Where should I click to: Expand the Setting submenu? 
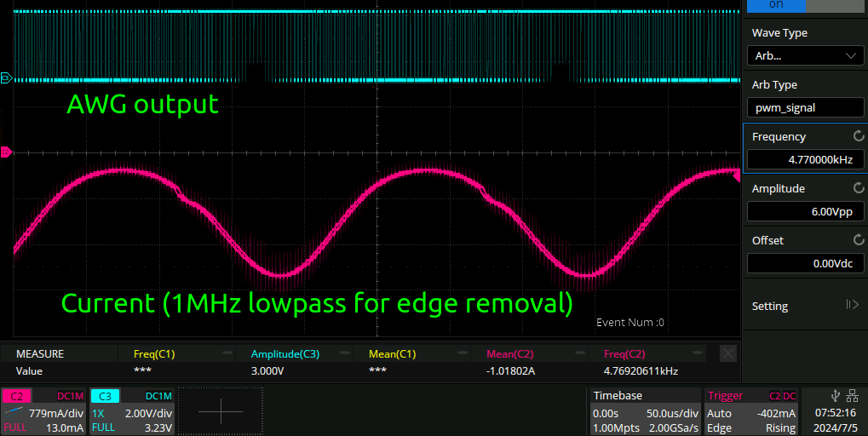pyautogui.click(x=805, y=306)
